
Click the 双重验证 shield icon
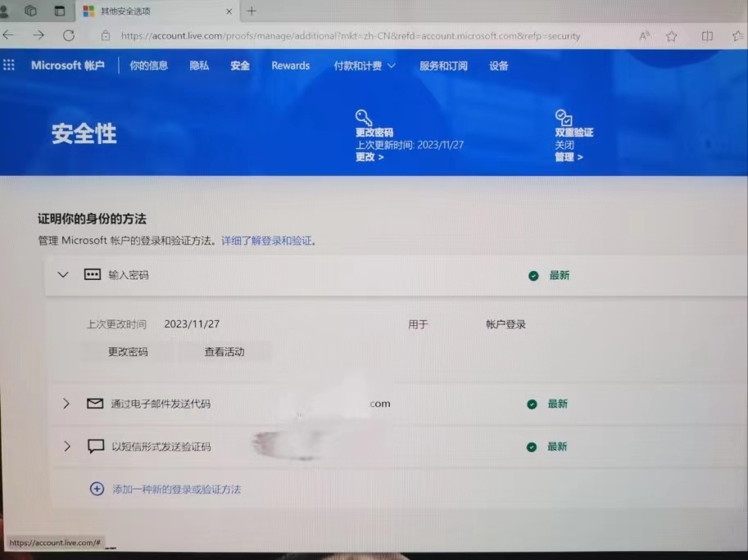[564, 117]
